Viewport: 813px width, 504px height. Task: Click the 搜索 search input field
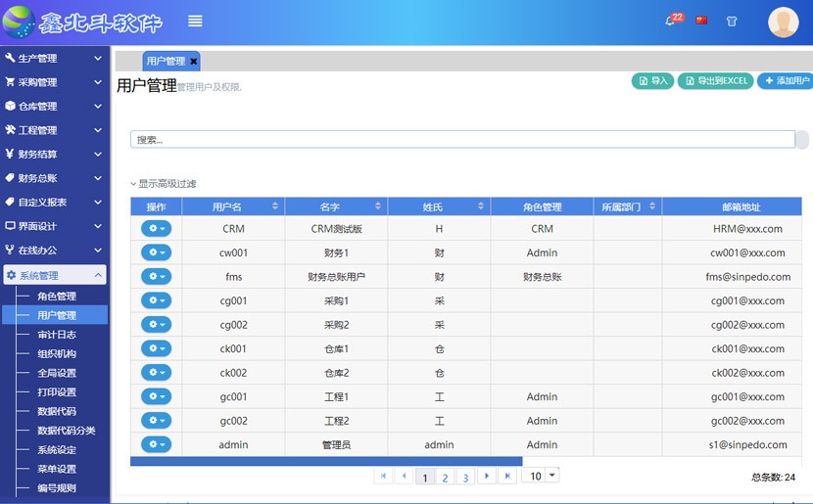pyautogui.click(x=461, y=140)
